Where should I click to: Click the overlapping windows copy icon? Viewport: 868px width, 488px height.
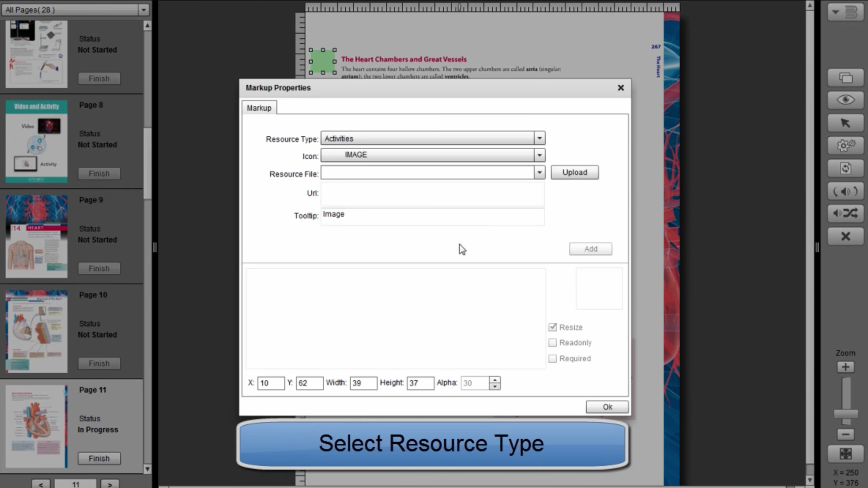coord(845,77)
